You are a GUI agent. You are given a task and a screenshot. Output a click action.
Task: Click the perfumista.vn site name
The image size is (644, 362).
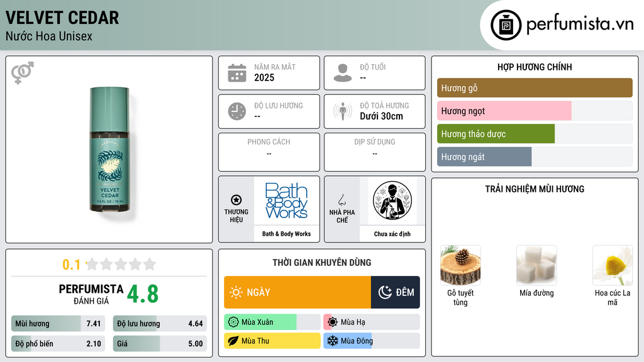click(x=580, y=25)
